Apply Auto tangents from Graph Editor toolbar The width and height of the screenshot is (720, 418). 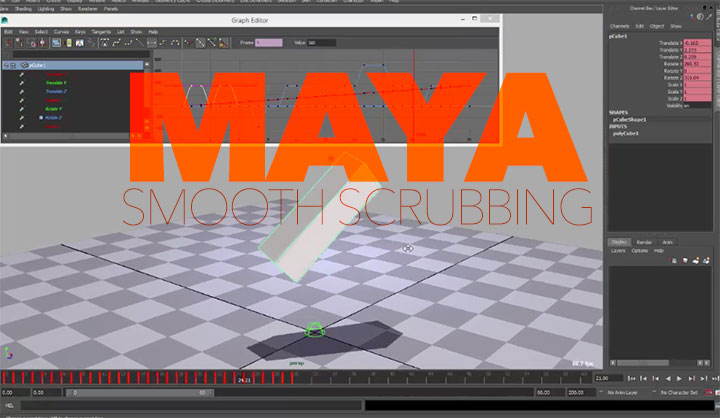point(105,43)
